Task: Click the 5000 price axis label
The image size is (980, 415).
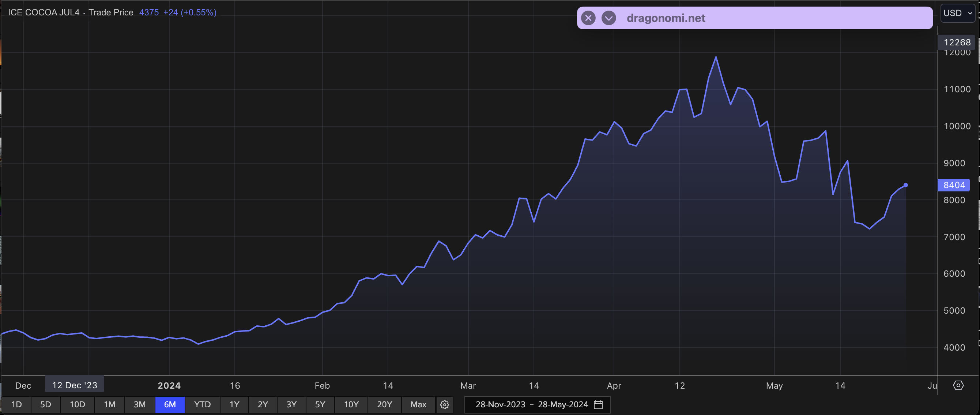Action: 954,310
